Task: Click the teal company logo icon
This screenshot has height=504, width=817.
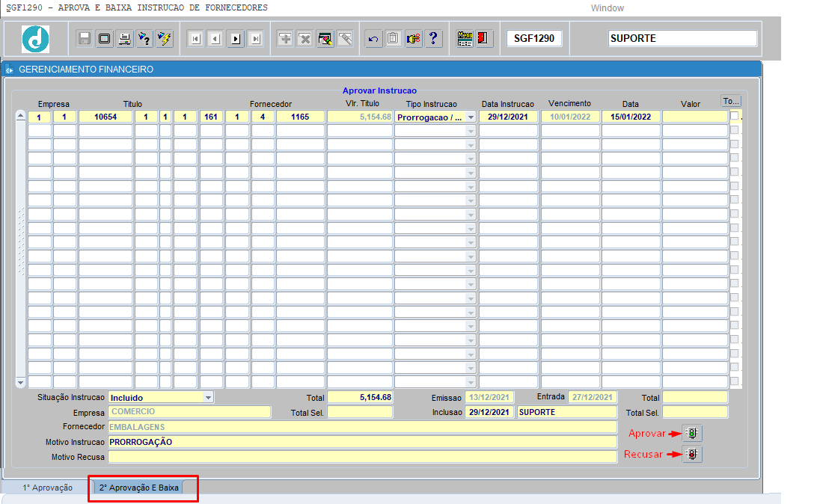Action: [x=35, y=39]
